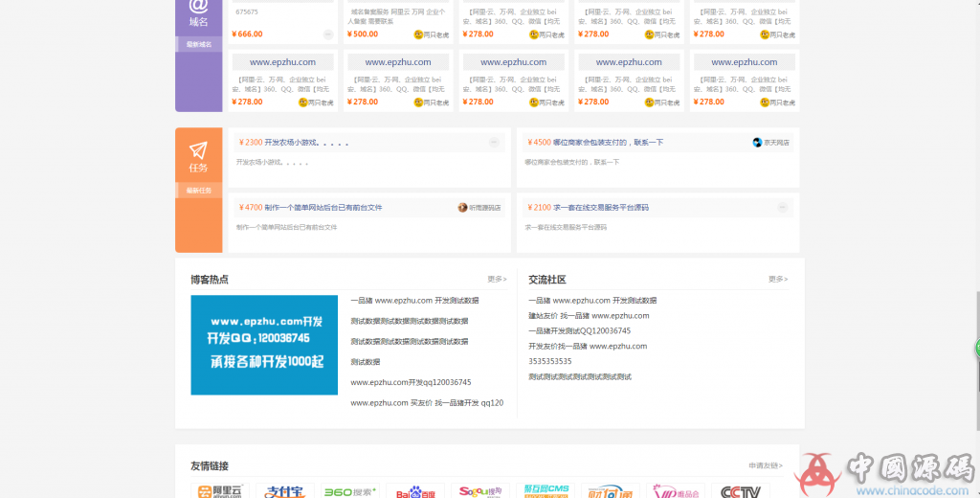Click the tiger avatar on ¥500.00 card
Screen dimensions: 980x498
point(418,34)
